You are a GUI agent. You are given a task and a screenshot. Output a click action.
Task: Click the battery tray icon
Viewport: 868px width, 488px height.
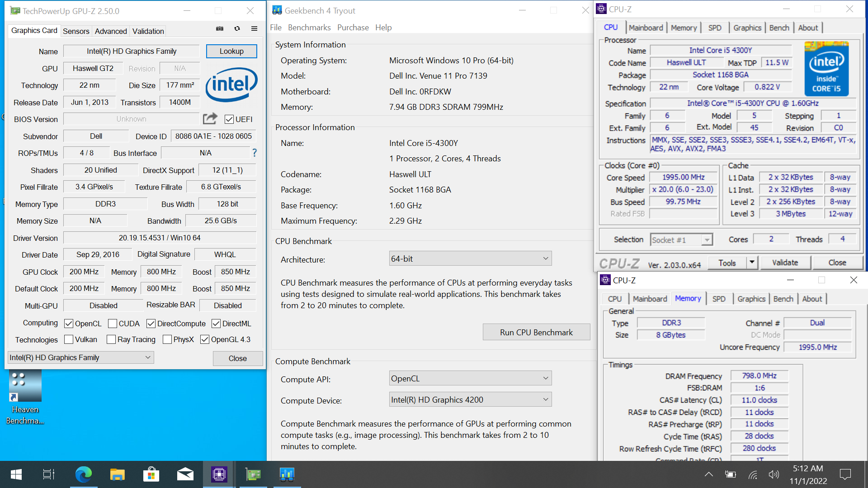730,474
